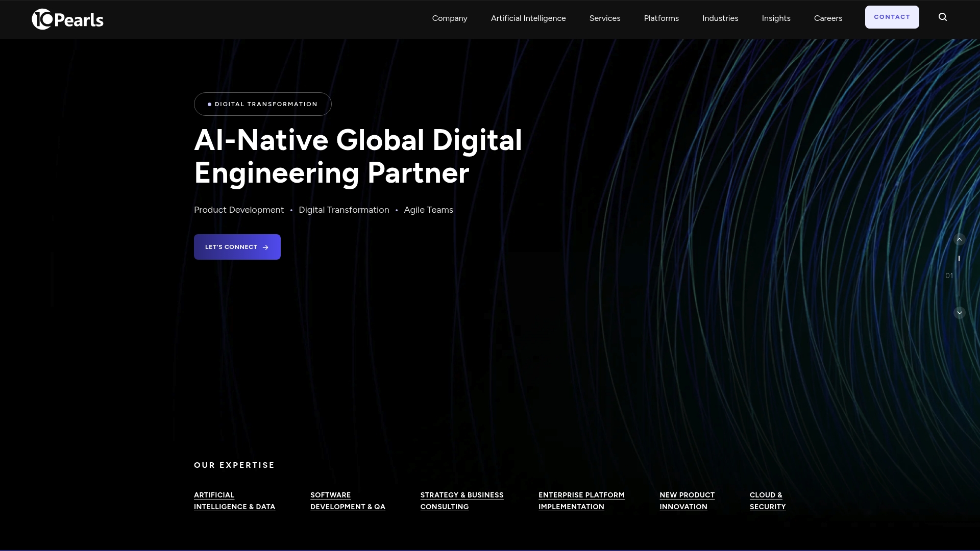Select the Digital Transformation pill tag
This screenshot has height=551, width=980.
[x=263, y=104]
